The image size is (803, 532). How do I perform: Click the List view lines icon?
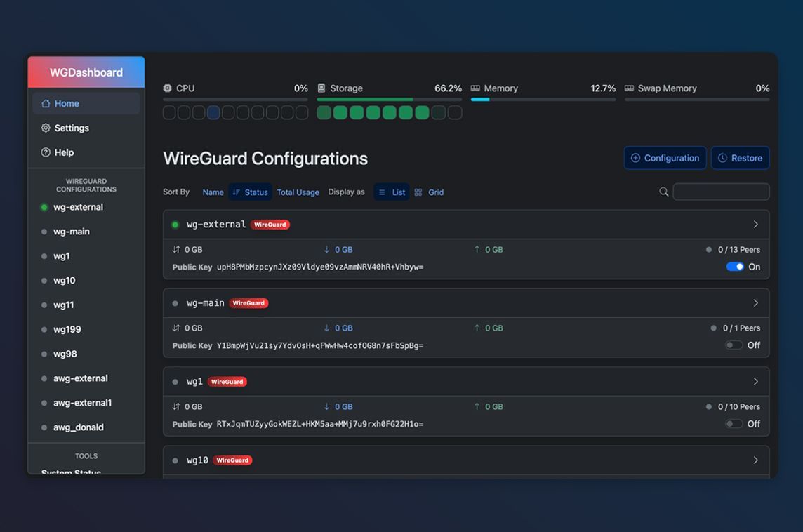coord(382,192)
